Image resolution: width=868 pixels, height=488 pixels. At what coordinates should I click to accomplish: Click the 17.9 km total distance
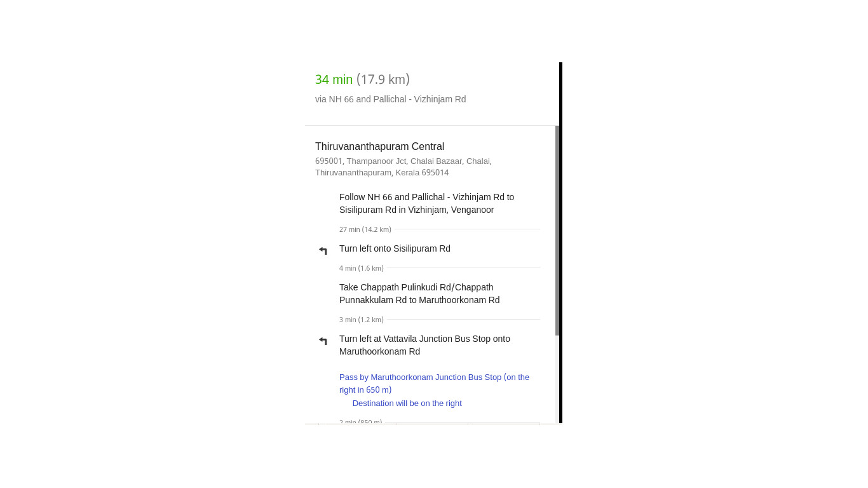coord(383,79)
